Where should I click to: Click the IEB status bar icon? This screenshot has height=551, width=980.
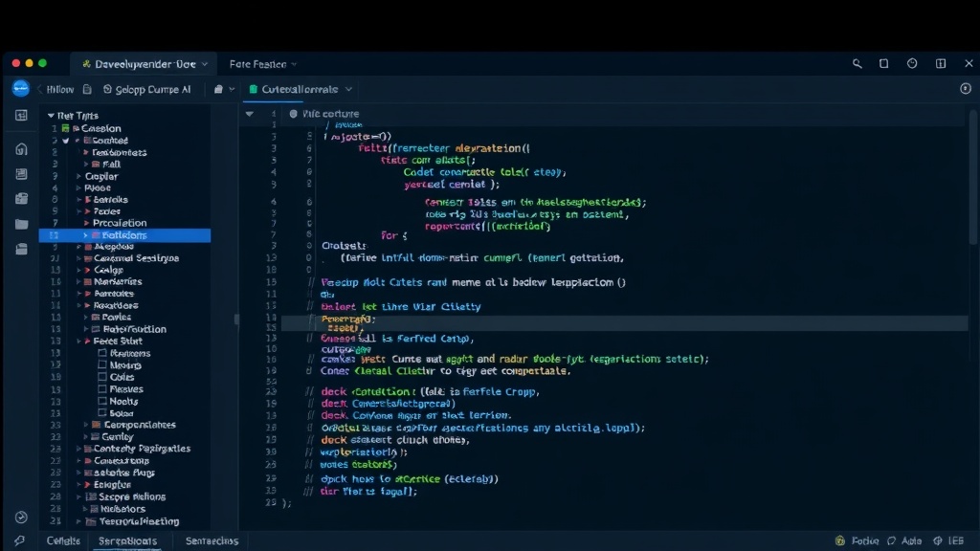coord(938,541)
